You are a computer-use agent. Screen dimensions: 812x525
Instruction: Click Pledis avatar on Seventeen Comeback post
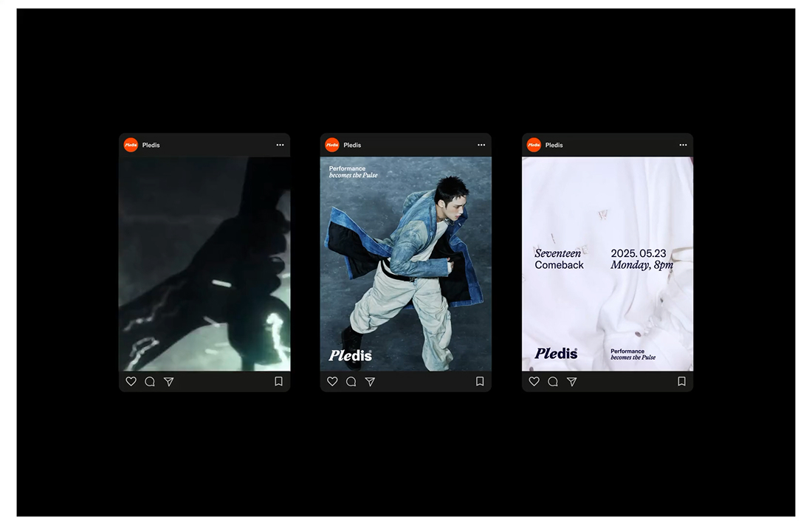534,145
